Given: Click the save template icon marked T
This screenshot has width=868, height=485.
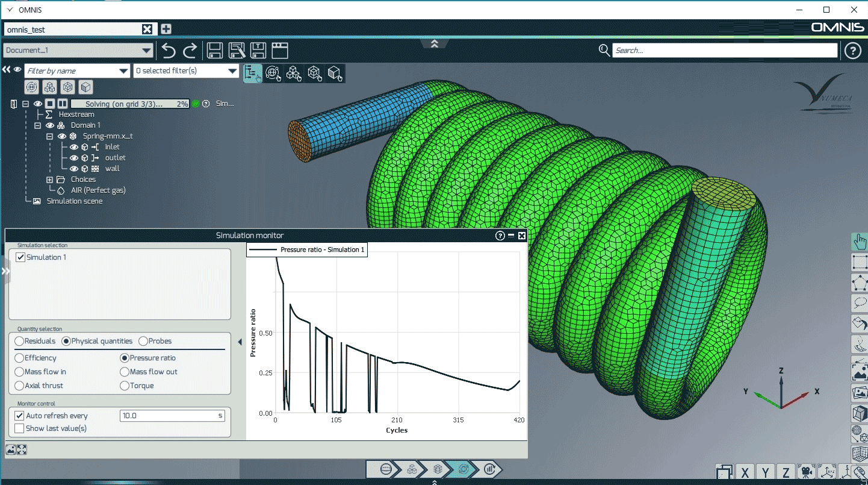Looking at the screenshot, I should point(259,51).
